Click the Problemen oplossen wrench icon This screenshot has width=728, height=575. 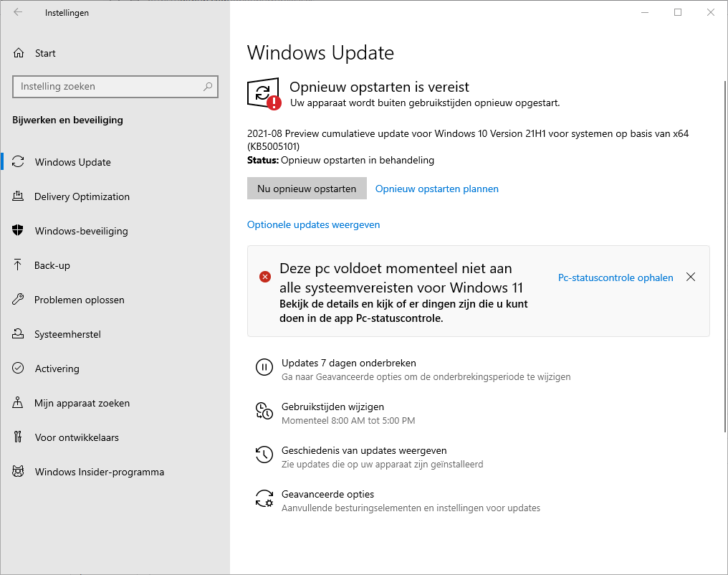point(19,300)
